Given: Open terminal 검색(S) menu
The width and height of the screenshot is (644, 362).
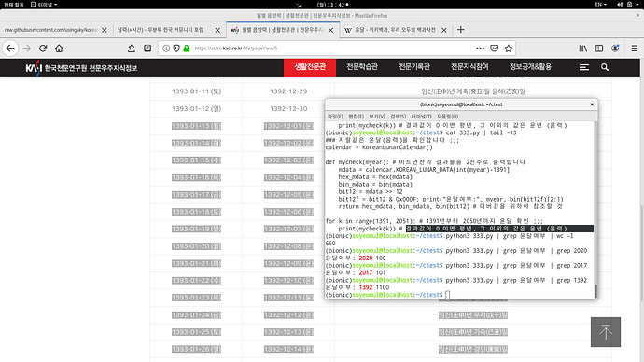Looking at the screenshot, I should [x=398, y=117].
